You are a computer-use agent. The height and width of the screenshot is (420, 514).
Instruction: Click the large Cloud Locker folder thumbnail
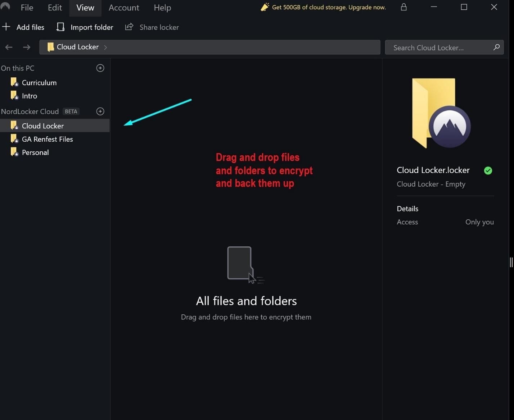[441, 113]
